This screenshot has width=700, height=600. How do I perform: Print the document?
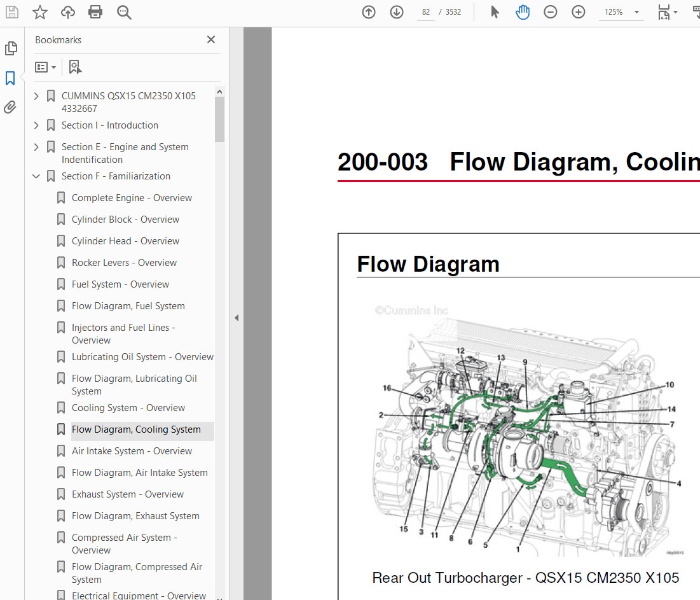95,12
